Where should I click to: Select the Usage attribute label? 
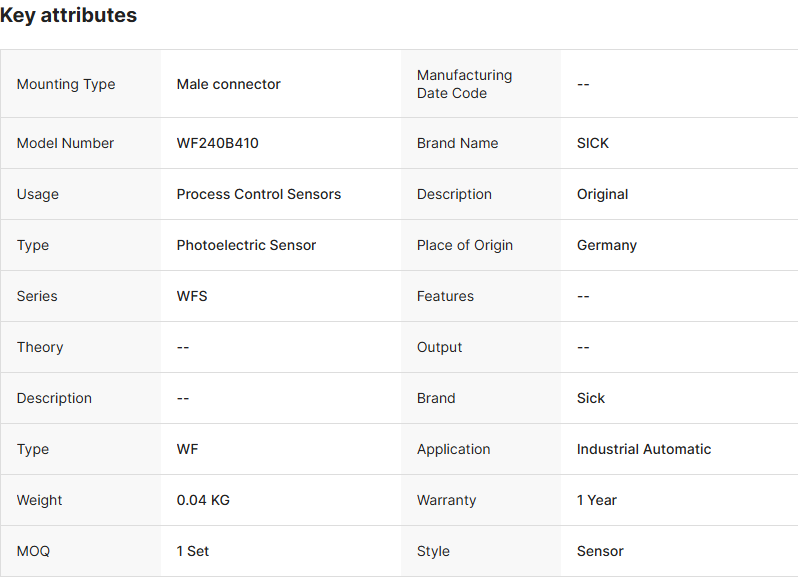[38, 194]
